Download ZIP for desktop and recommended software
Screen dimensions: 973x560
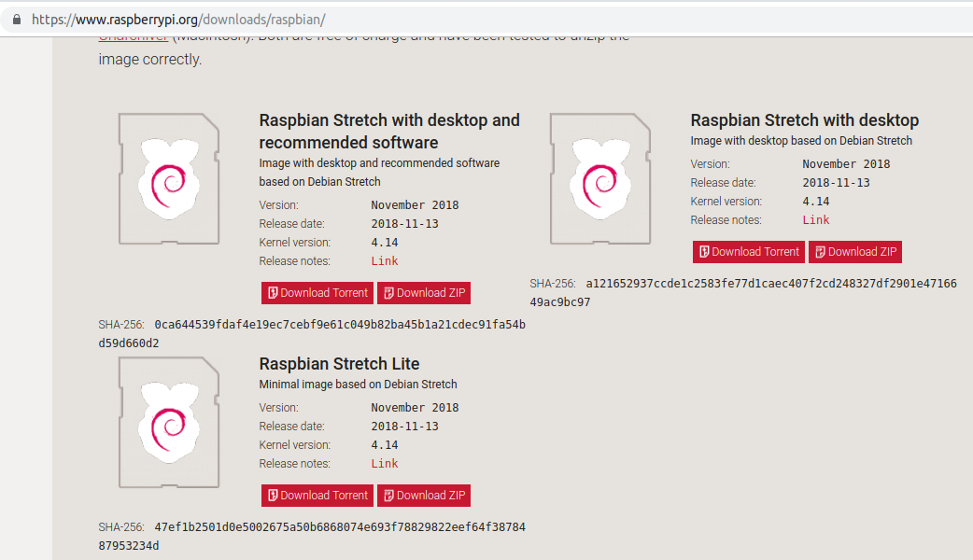coord(424,293)
